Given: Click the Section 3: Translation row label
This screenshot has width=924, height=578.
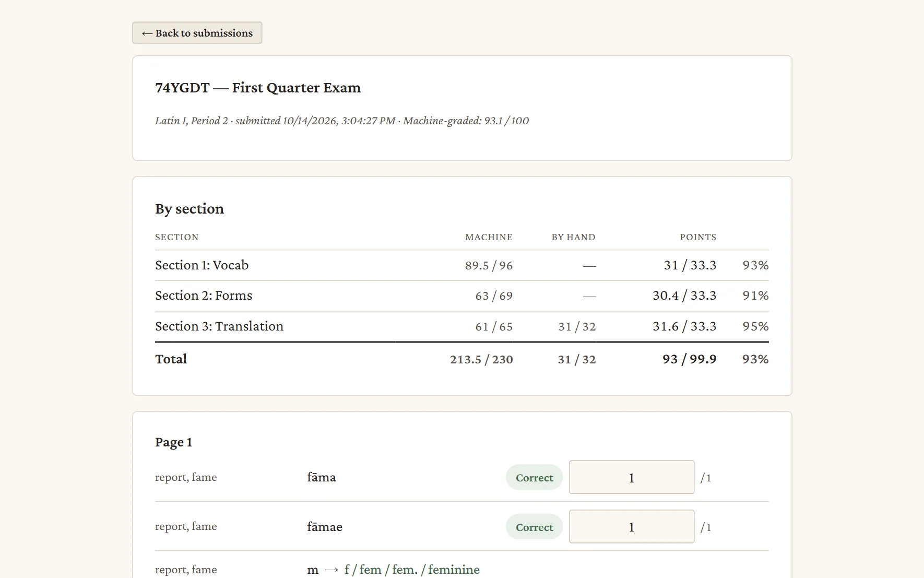Looking at the screenshot, I should (219, 326).
